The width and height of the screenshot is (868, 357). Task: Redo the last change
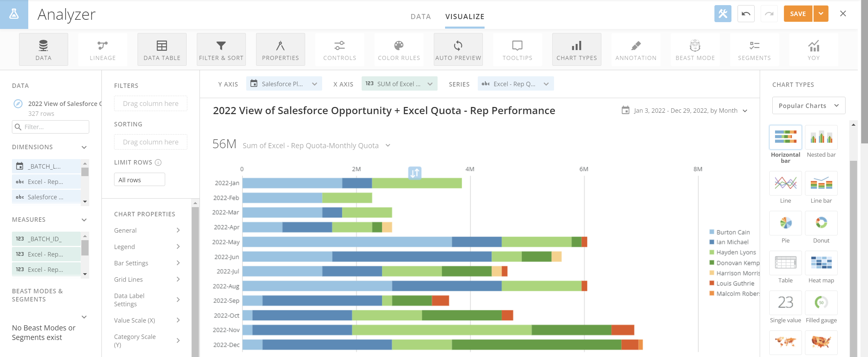769,14
